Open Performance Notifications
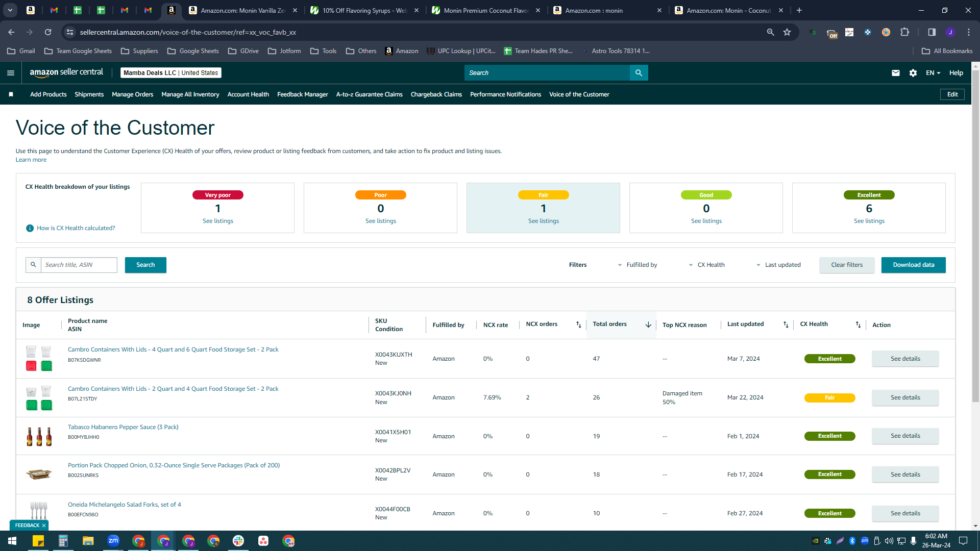 506,94
